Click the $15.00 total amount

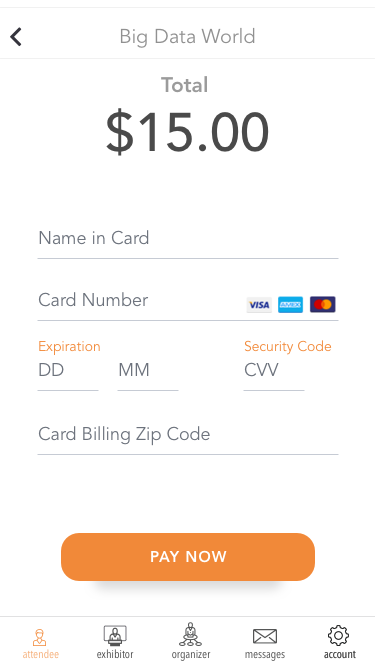[187, 132]
